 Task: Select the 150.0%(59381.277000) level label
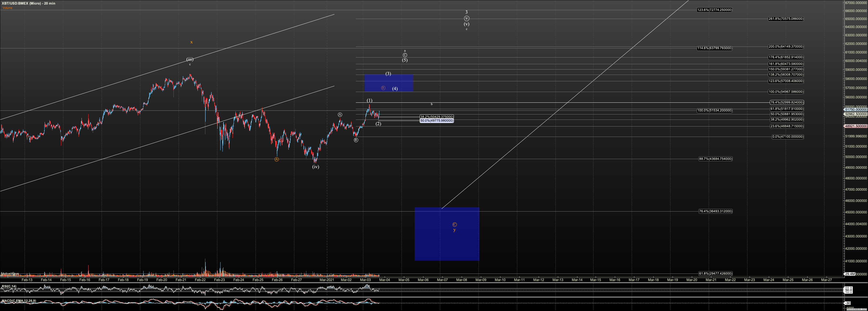[786, 70]
